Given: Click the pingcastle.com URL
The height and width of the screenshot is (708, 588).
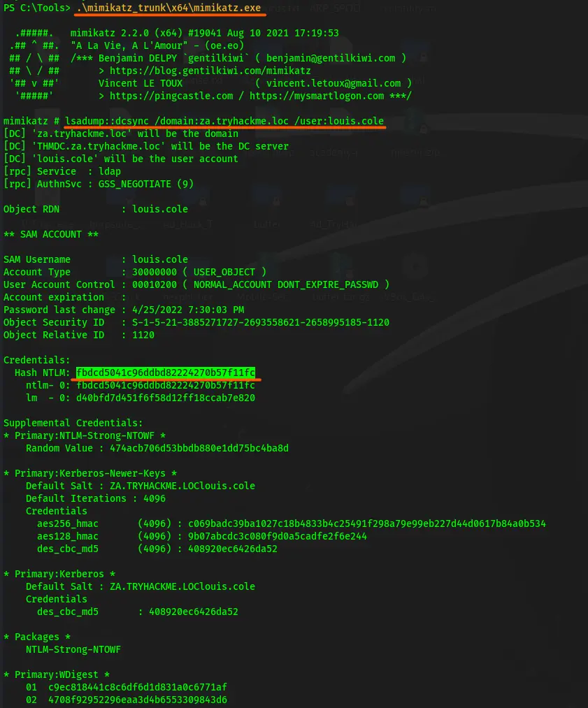Looking at the screenshot, I should click(171, 96).
